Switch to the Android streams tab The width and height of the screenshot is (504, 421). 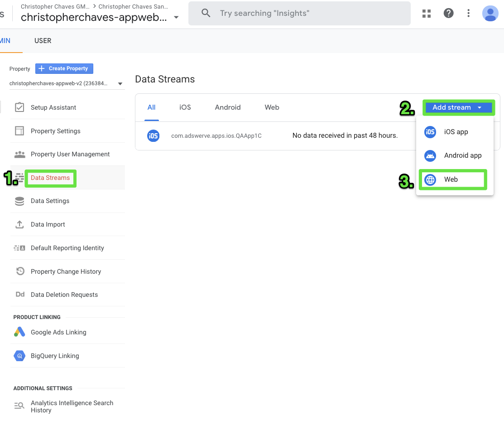pyautogui.click(x=228, y=107)
